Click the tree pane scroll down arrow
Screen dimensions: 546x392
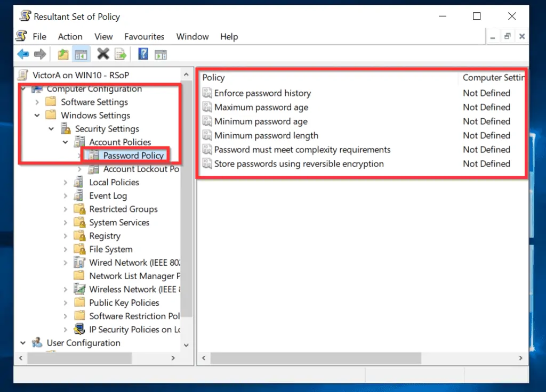(186, 345)
